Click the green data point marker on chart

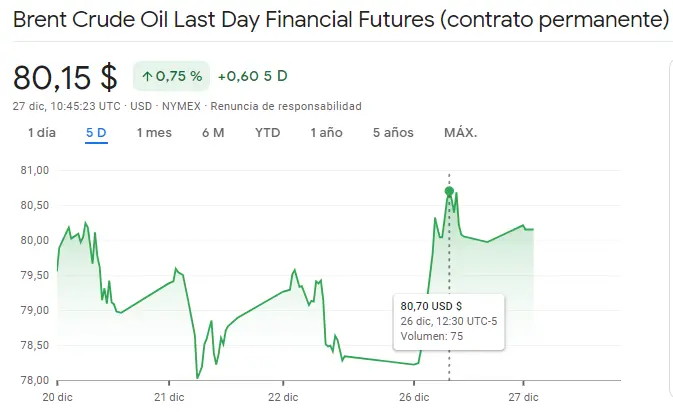(x=449, y=190)
